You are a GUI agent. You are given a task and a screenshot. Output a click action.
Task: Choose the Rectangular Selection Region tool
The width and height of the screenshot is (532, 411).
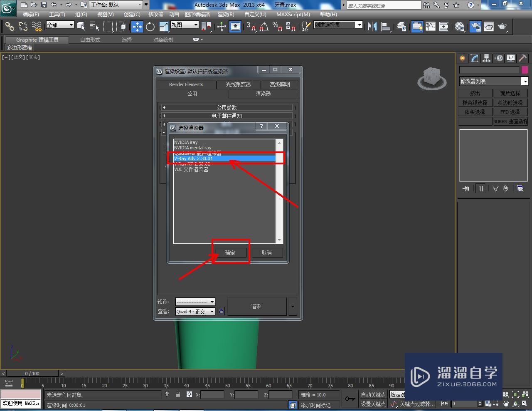point(108,27)
